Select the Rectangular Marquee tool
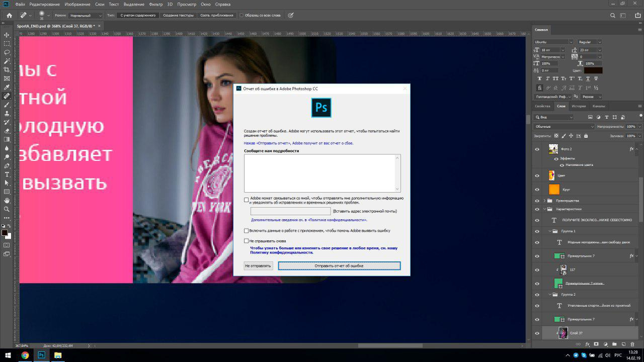Image resolution: width=644 pixels, height=362 pixels. (7, 43)
